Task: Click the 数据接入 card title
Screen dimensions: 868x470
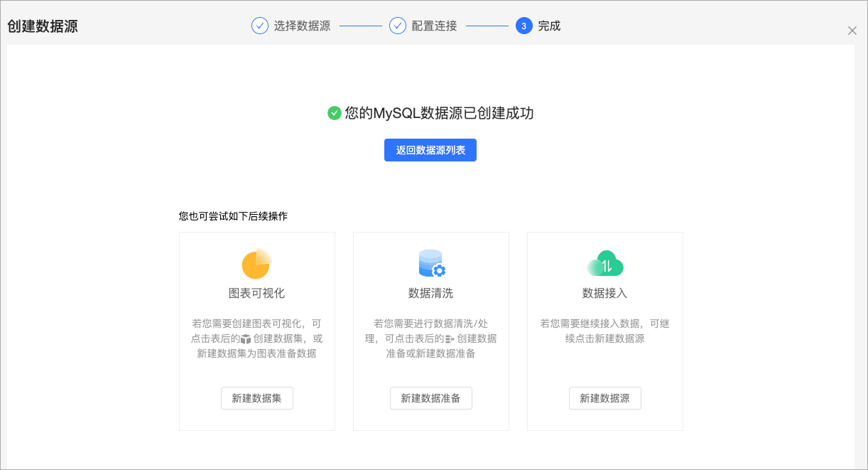Action: 605,293
